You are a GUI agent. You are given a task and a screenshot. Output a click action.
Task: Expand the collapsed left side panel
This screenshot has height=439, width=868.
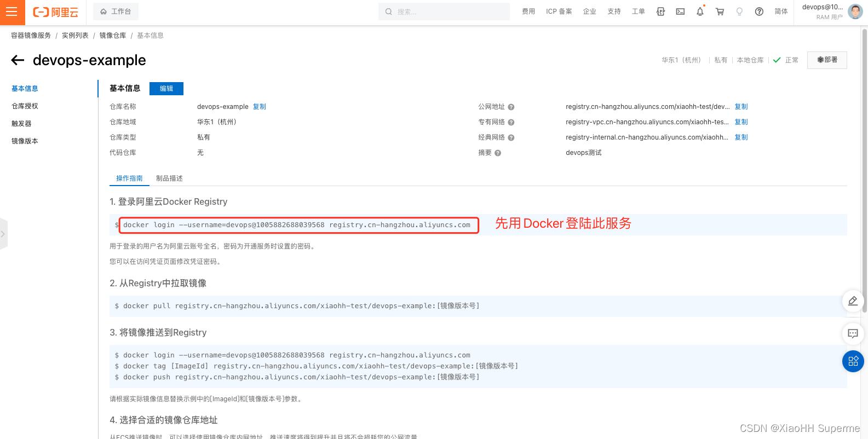3,234
